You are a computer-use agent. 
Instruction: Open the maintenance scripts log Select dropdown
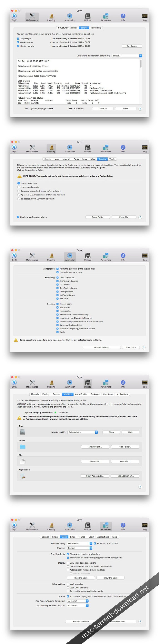coord(127,56)
